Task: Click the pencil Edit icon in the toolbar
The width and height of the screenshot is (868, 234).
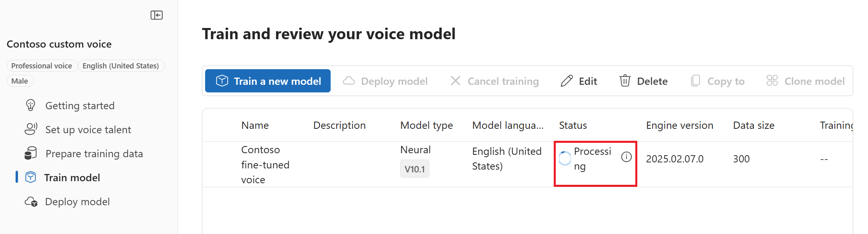Action: tap(567, 81)
